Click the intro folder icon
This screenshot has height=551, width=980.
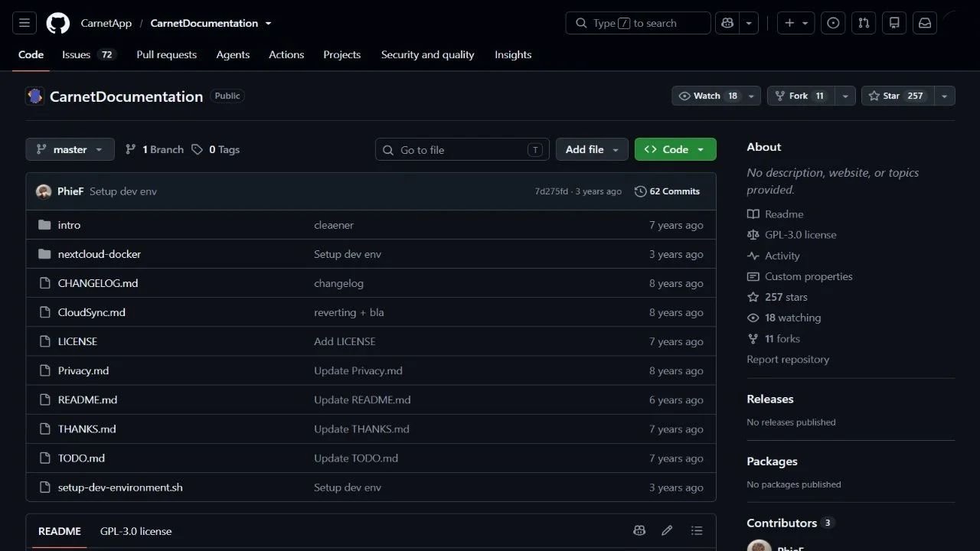click(x=44, y=225)
